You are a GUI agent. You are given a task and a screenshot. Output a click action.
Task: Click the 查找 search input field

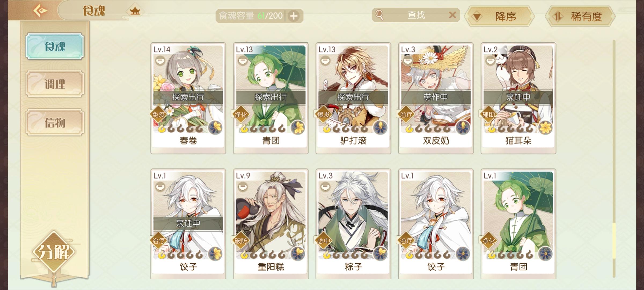pyautogui.click(x=416, y=15)
